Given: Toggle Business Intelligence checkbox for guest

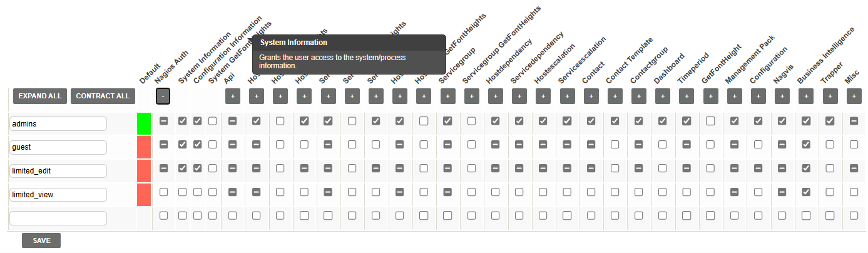Looking at the screenshot, I should 806,145.
